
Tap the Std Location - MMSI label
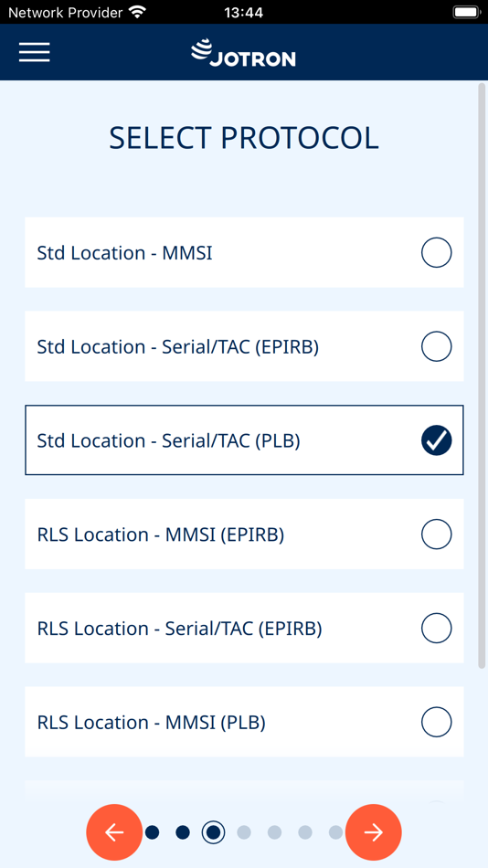(x=124, y=253)
